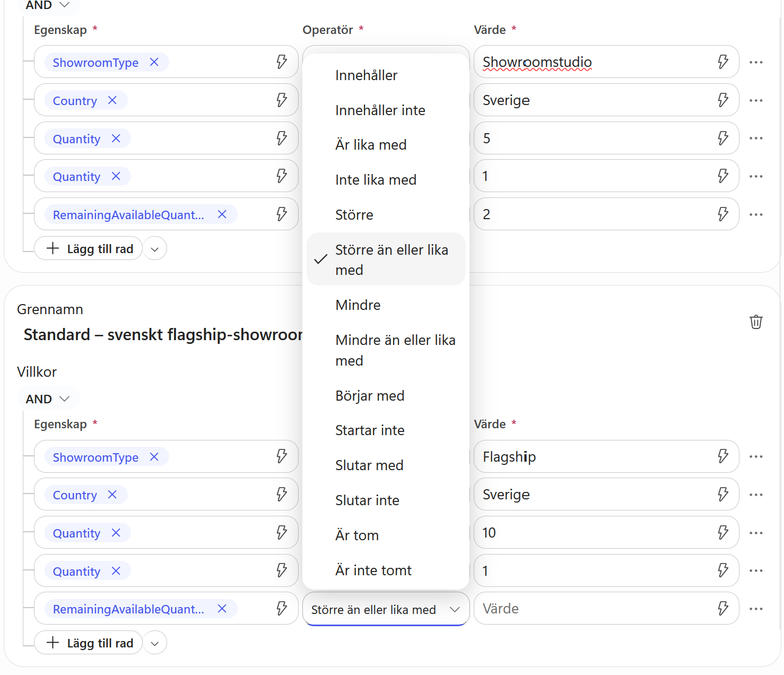Delete the Standard svenskt flagship-showroom branch via trash icon
784x675 pixels.
tap(756, 322)
